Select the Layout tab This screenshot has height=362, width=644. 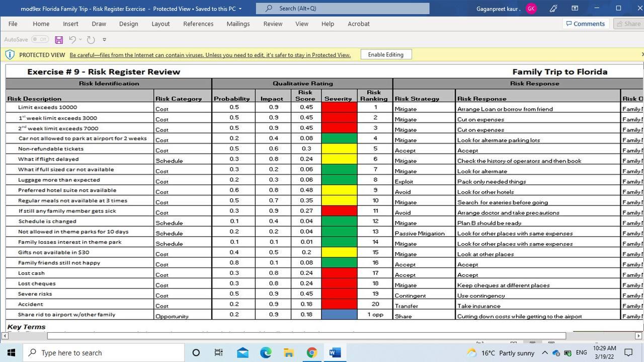[160, 24]
